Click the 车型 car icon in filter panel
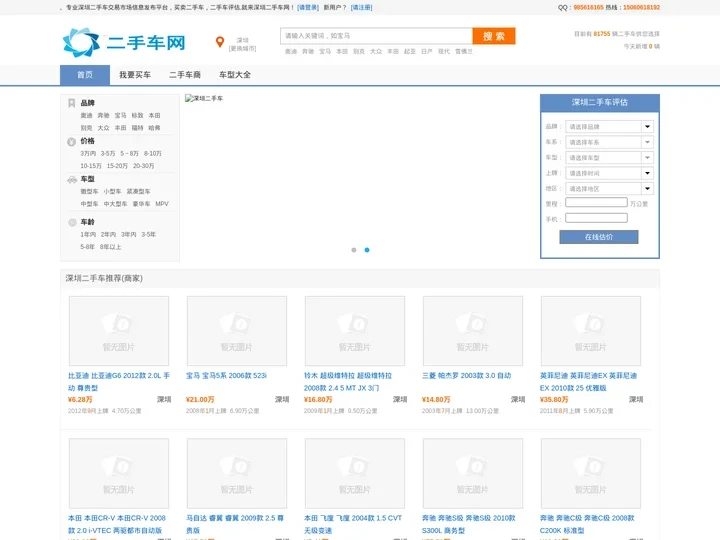The width and height of the screenshot is (720, 540). pos(71,180)
